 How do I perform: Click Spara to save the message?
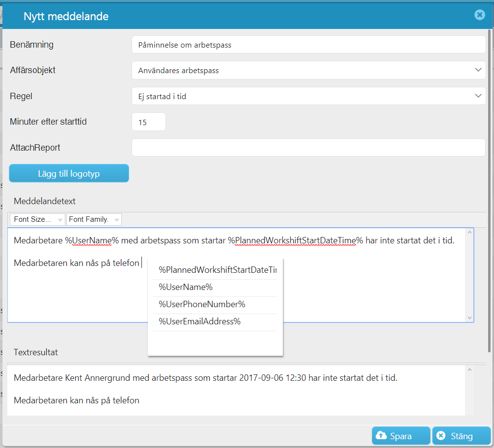click(401, 436)
